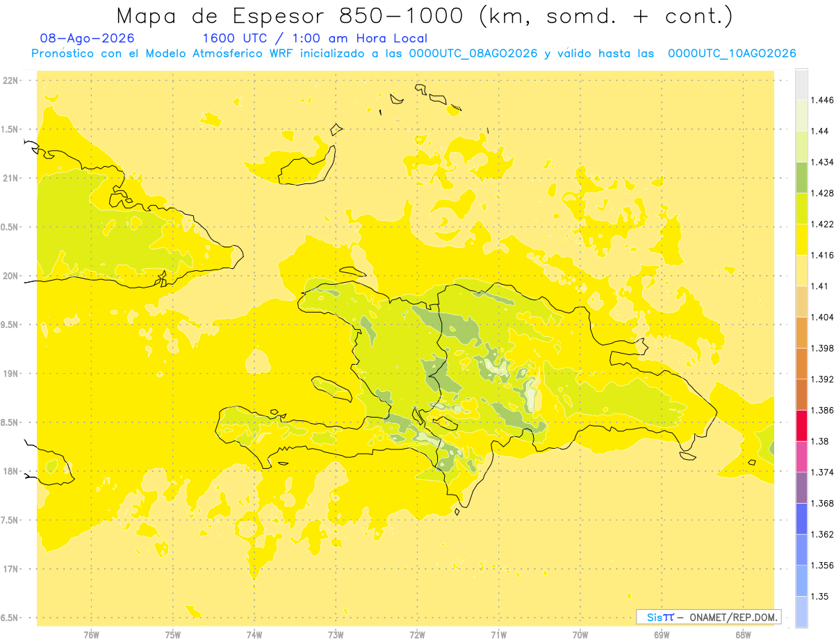
Task: Select the blue colorbar segment between 1.362 and 1.368
Action: pos(801,518)
